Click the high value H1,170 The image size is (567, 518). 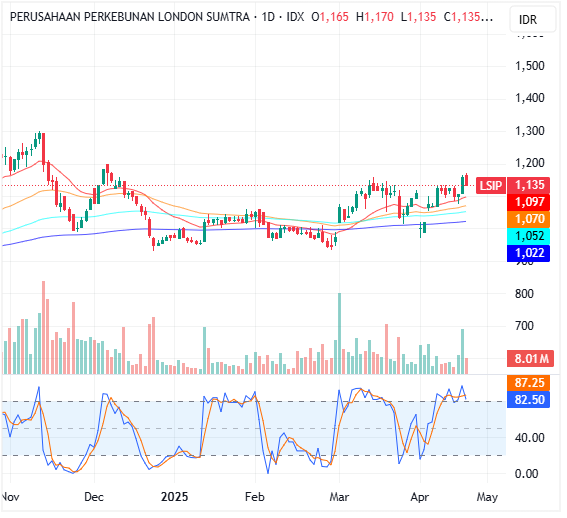coord(375,17)
